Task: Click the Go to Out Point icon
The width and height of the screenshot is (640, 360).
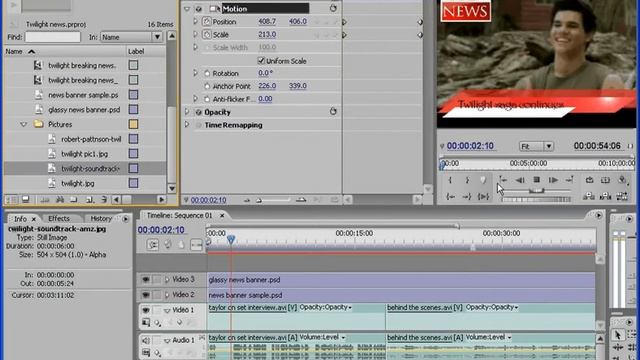Action: (467, 197)
